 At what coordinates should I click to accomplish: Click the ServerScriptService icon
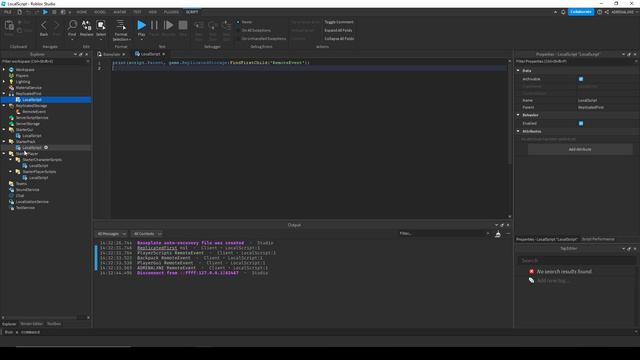click(x=11, y=118)
